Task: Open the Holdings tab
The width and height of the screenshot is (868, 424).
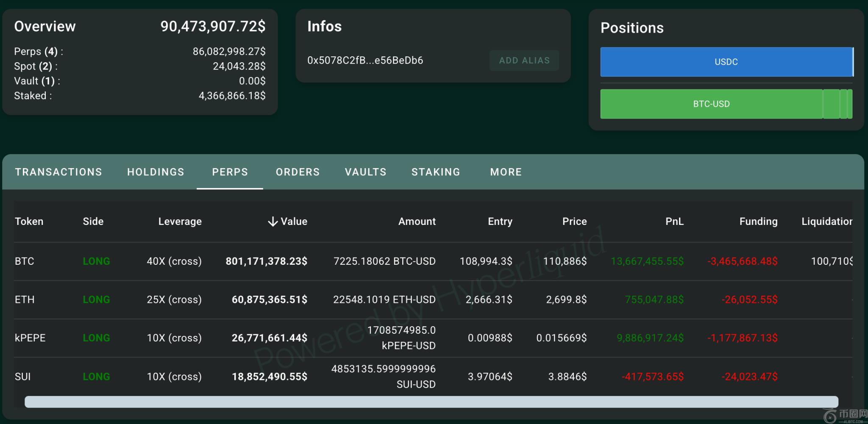Action: tap(156, 172)
